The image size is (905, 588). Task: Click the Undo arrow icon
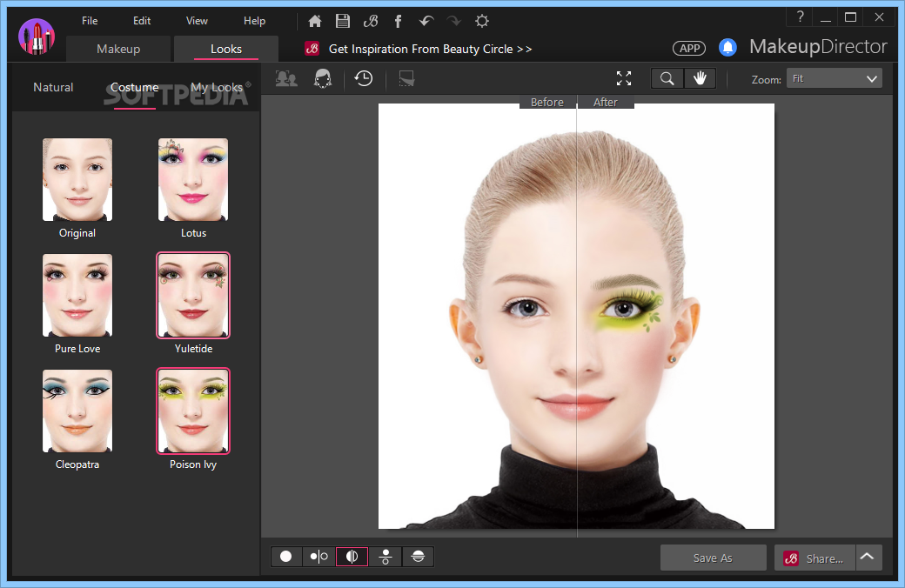pos(426,21)
